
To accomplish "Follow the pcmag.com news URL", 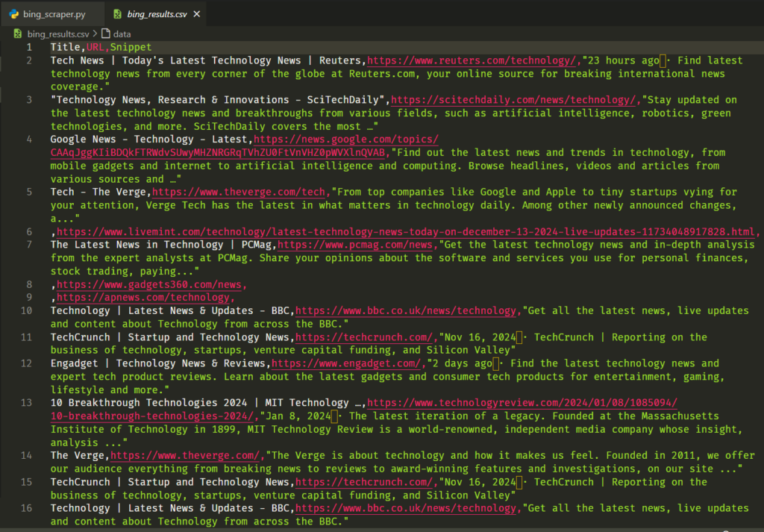I will [355, 245].
